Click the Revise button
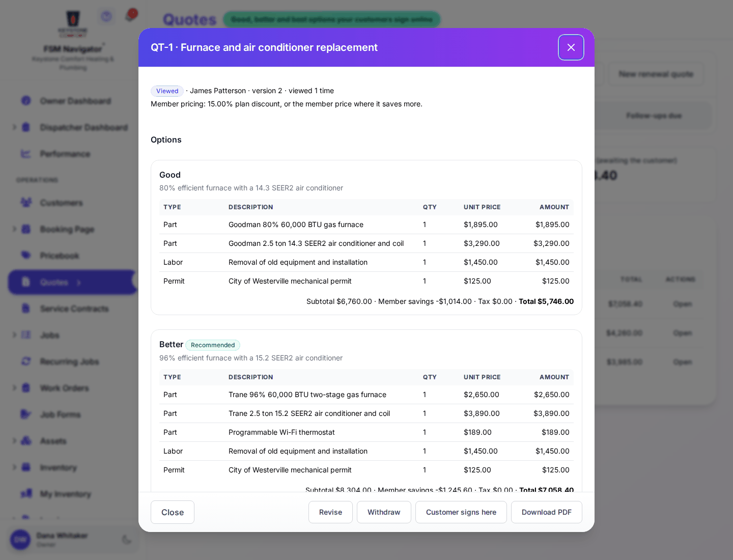The width and height of the screenshot is (733, 560). (330, 512)
